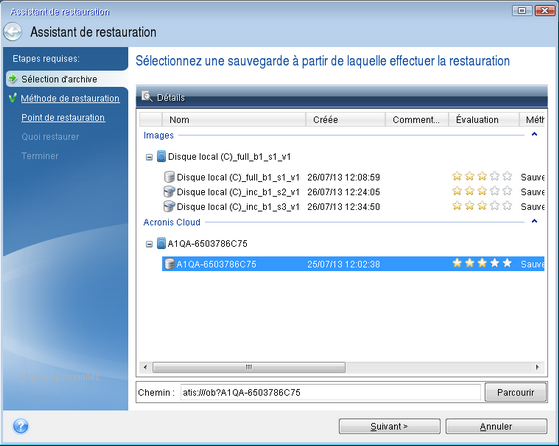Click the Détails magnifier icon
This screenshot has height=446, width=559.
[147, 97]
